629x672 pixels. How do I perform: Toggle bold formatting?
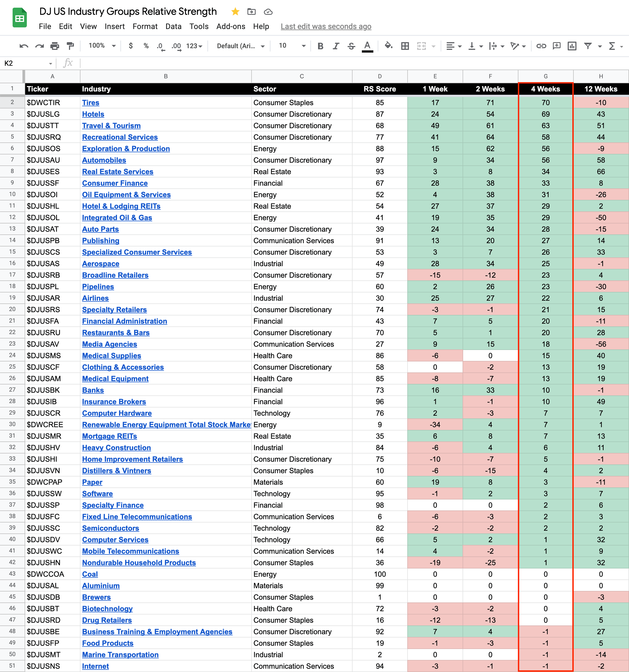(x=320, y=46)
